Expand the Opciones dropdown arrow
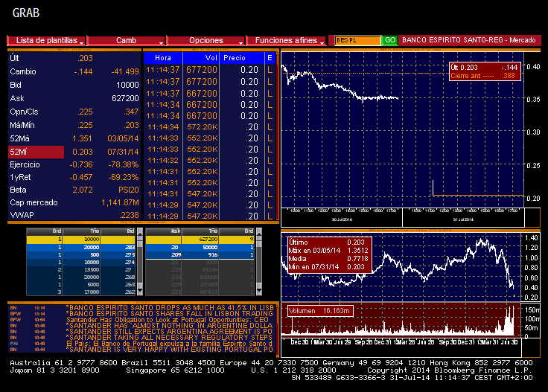Image resolution: width=548 pixels, height=392 pixels. click(240, 43)
